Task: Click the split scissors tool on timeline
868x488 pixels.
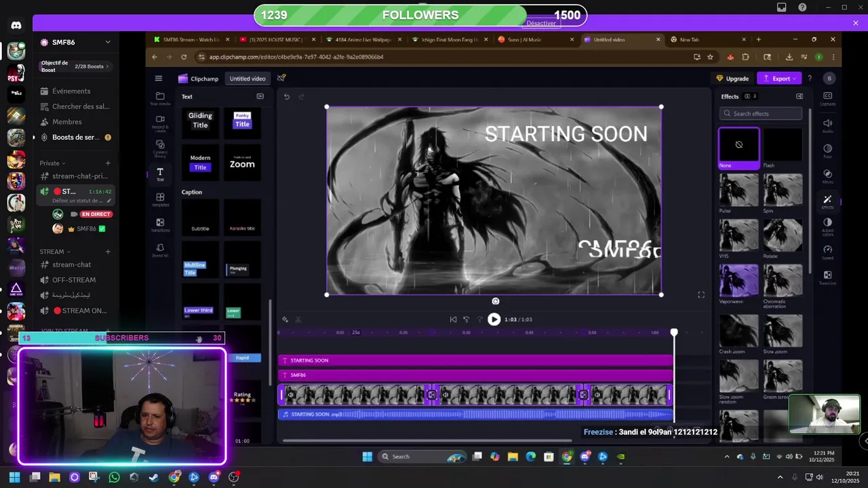Action: 298,319
